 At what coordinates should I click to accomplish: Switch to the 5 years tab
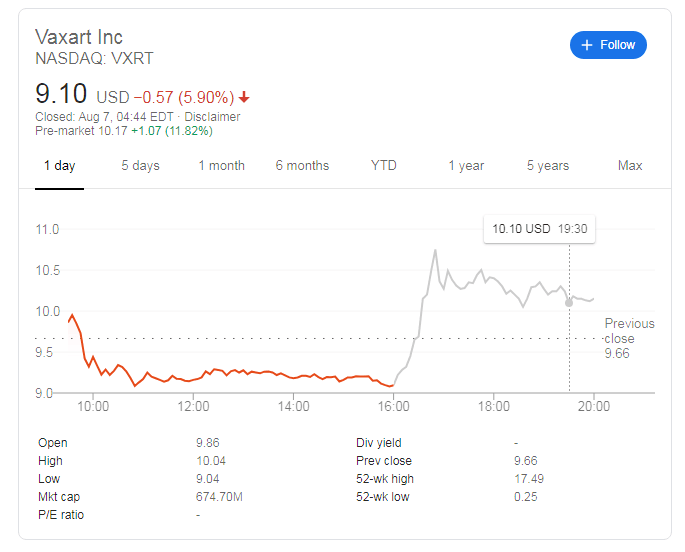[x=548, y=166]
